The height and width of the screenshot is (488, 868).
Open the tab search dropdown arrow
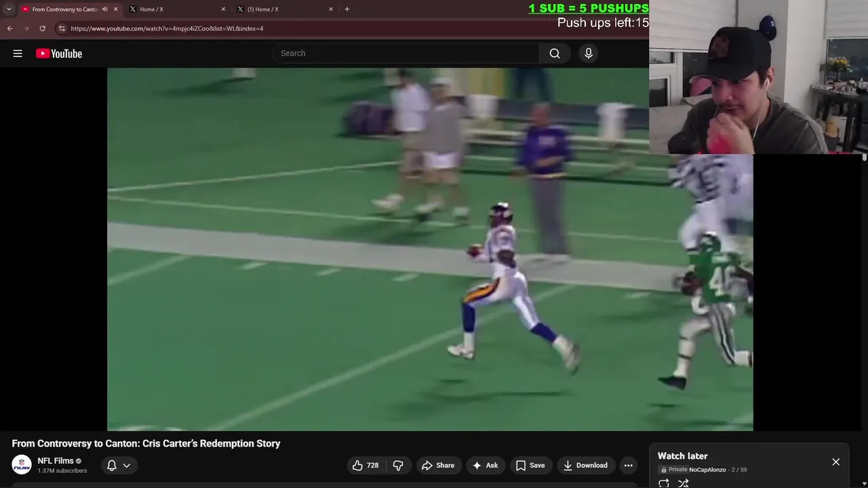click(x=8, y=9)
